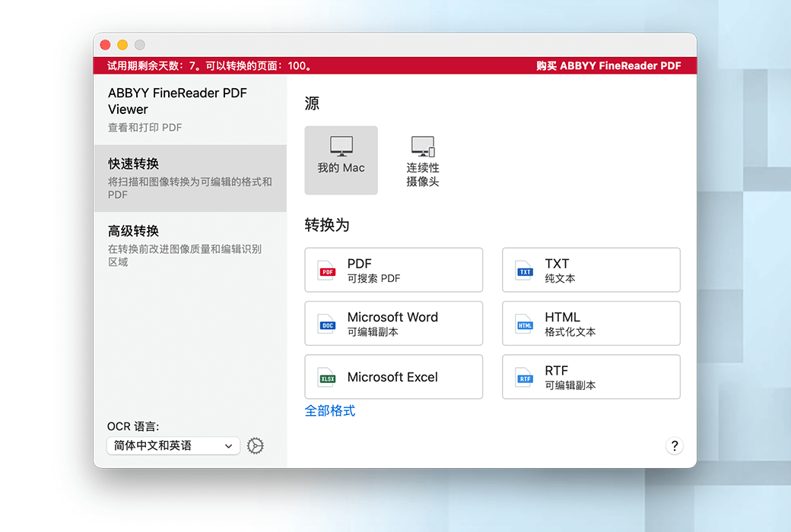Open the 全部格式 link
Viewport: 791px width, 532px height.
click(330, 411)
